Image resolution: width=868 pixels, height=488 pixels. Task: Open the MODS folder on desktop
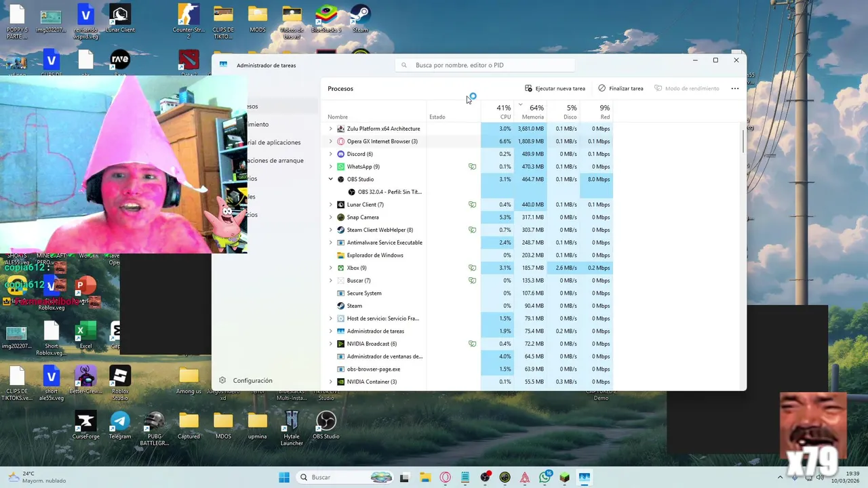(258, 19)
